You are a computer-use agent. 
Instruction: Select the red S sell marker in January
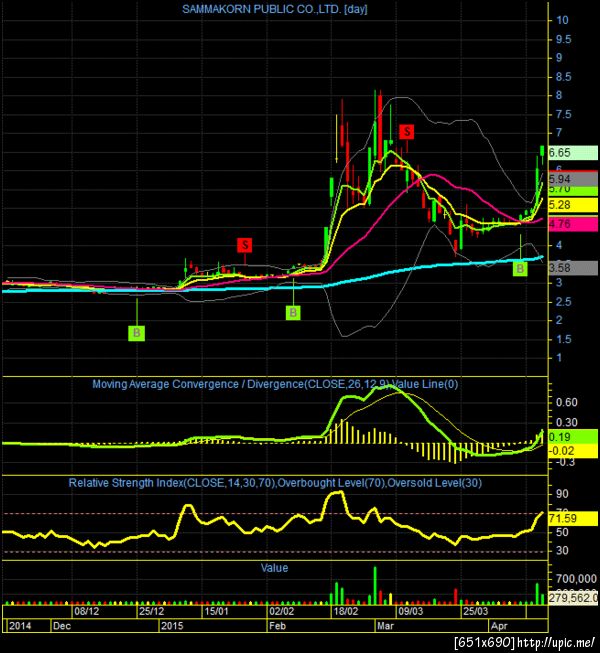pos(245,245)
